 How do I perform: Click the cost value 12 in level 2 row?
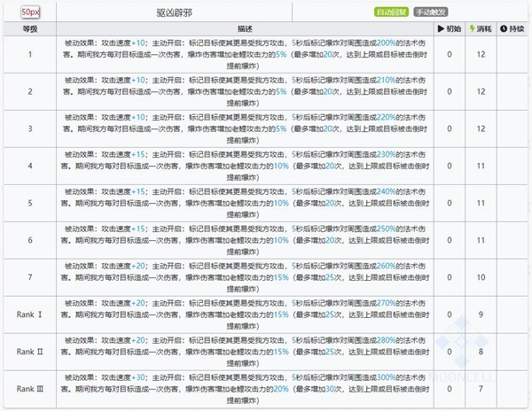coord(481,91)
